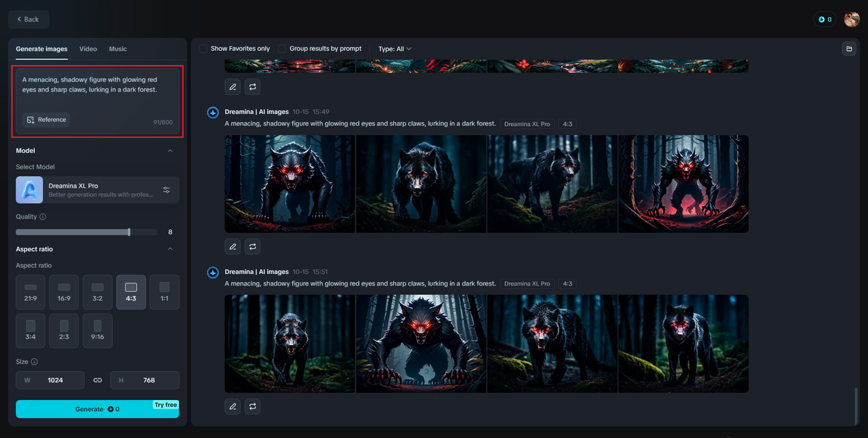Click regenerate icon under the 15:51 results

tap(252, 406)
